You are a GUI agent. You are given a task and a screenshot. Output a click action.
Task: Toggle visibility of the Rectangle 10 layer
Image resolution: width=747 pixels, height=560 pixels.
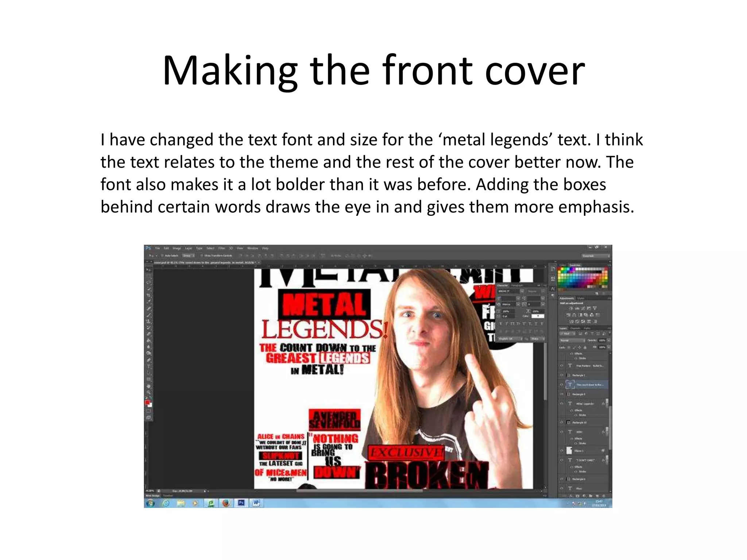(x=561, y=422)
